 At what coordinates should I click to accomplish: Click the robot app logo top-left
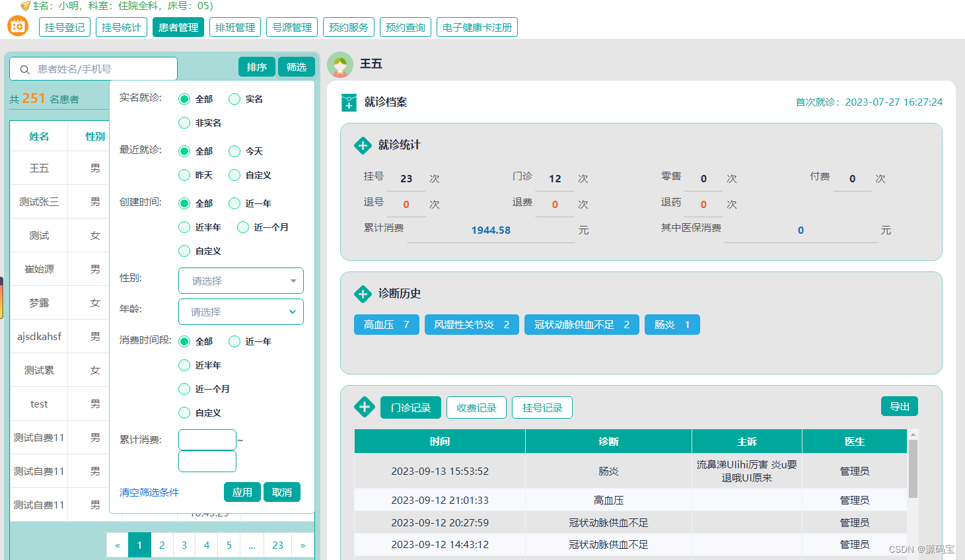[x=17, y=26]
